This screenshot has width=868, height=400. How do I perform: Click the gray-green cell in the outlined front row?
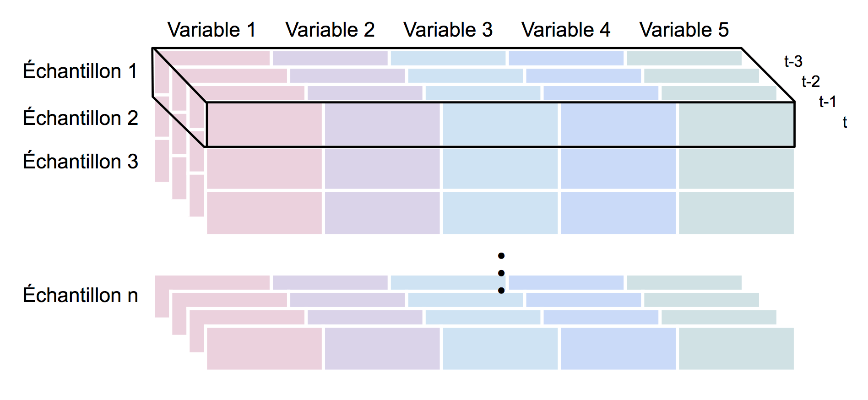click(x=736, y=124)
